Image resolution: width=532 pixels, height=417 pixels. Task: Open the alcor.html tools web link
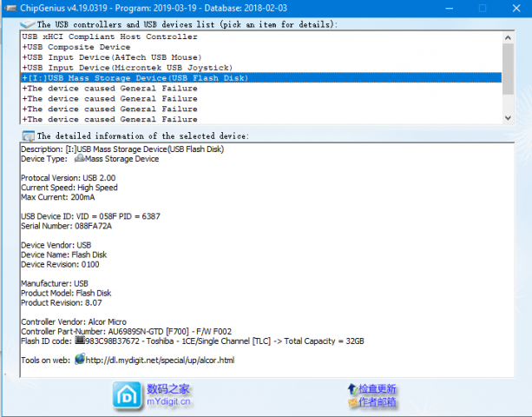pos(160,360)
